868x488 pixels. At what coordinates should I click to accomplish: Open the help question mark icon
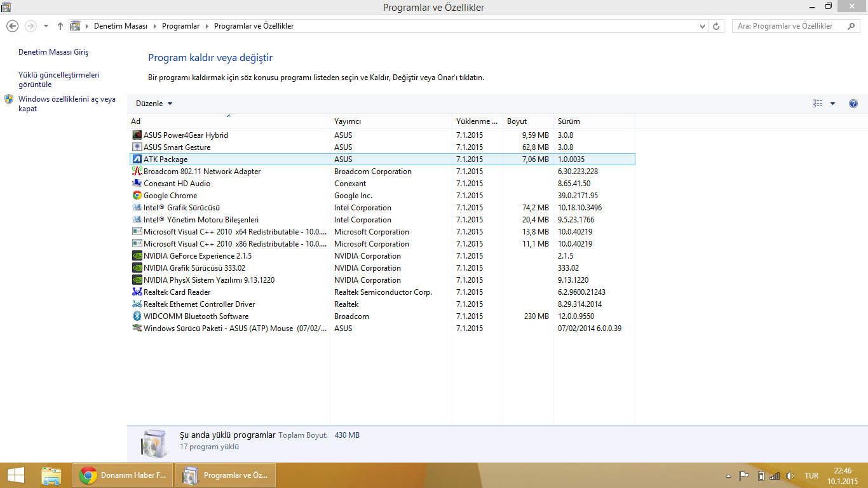pyautogui.click(x=853, y=104)
